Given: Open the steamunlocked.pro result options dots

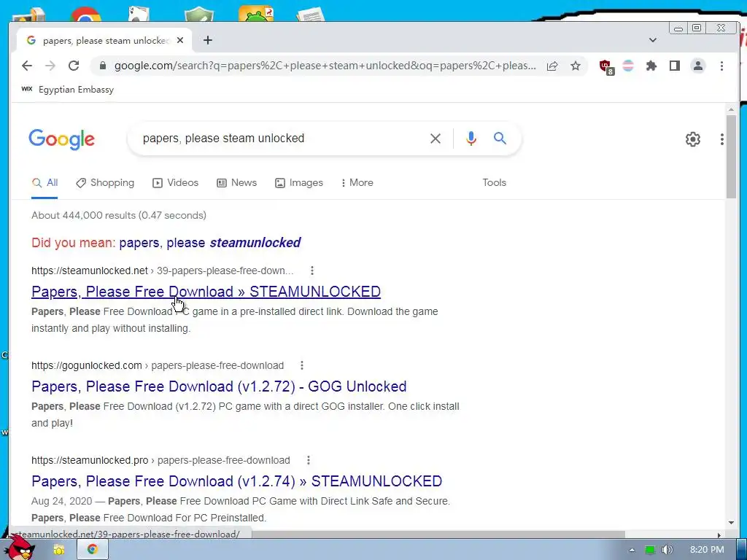Looking at the screenshot, I should pos(309,461).
